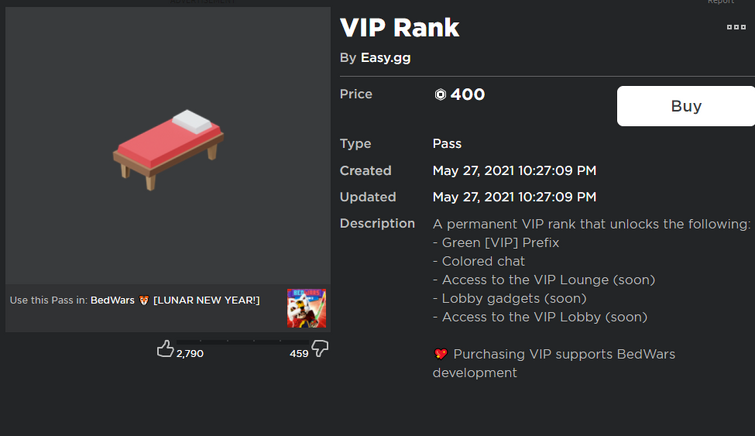The height and width of the screenshot is (436, 755).
Task: Click the heart emoji in the description
Action: pos(440,354)
